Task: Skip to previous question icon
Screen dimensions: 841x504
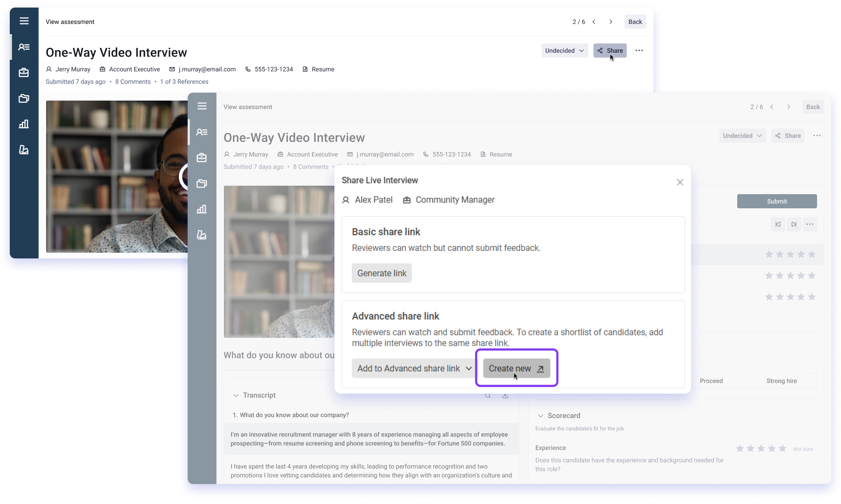Action: point(778,224)
